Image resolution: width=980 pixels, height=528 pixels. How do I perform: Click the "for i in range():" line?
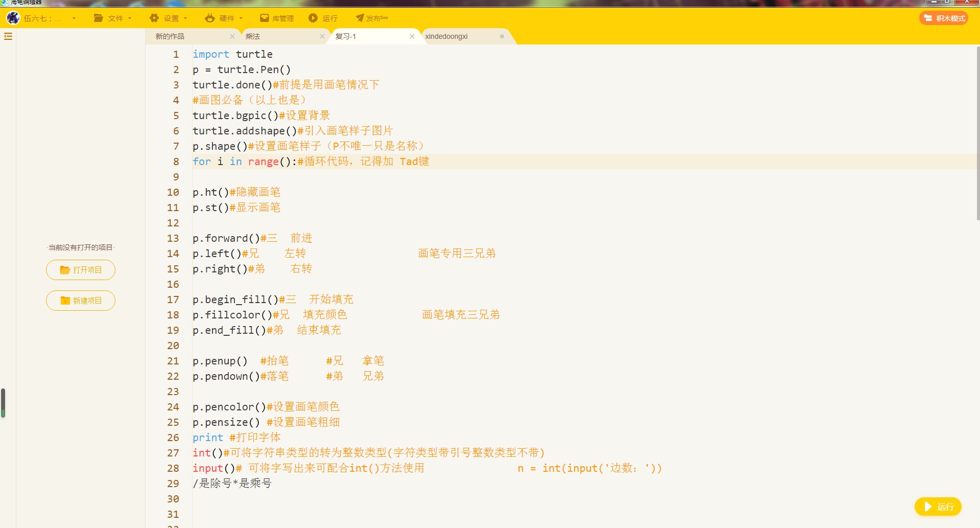point(311,162)
